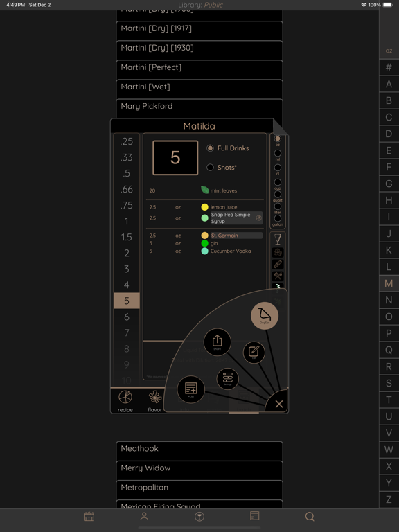The width and height of the screenshot is (399, 532).
Task: Open the Martini [Wet] recipe
Action: pos(199,89)
